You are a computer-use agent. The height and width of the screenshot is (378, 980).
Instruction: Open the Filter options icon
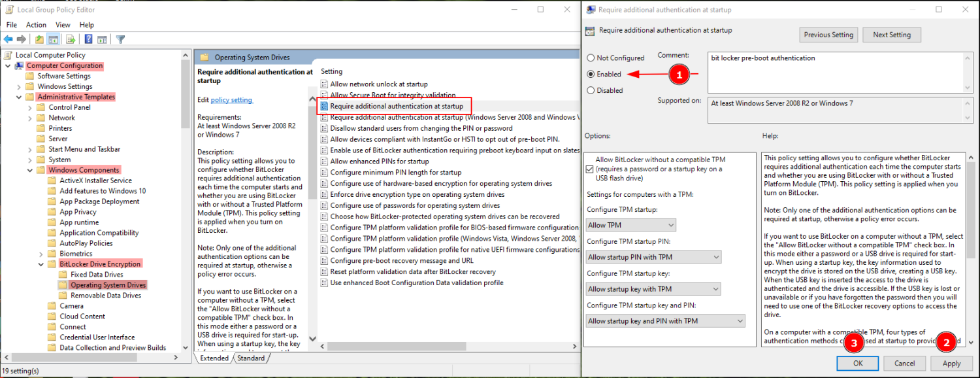tap(120, 38)
